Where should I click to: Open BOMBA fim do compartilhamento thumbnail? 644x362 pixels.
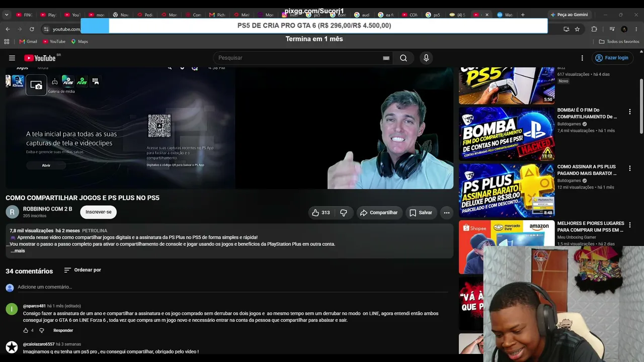tap(507, 134)
